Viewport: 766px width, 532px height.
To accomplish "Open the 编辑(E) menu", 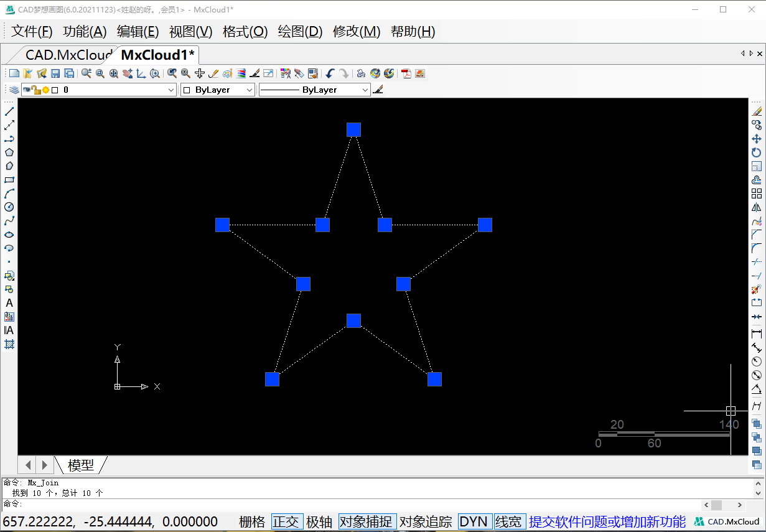I will [138, 32].
